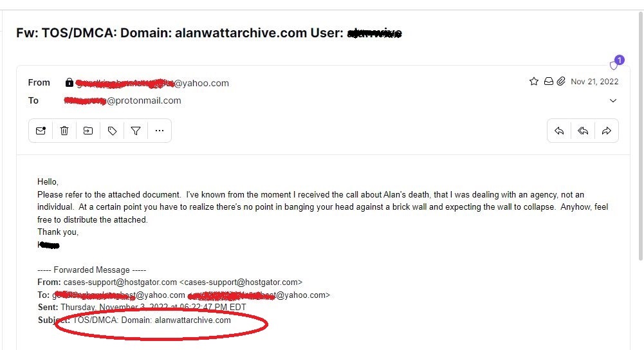Click the inbox location icon
Viewport: 644px width, 350px height.
pos(548,81)
